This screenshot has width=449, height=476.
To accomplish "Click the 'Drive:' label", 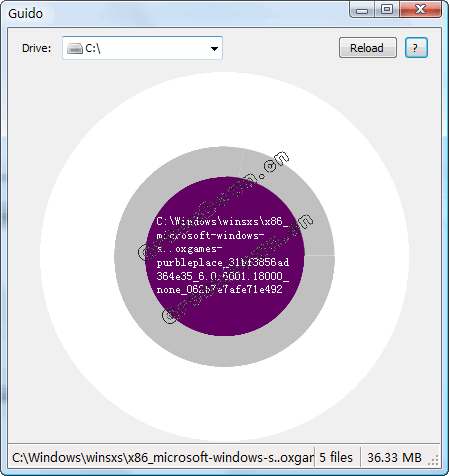I will point(36,48).
